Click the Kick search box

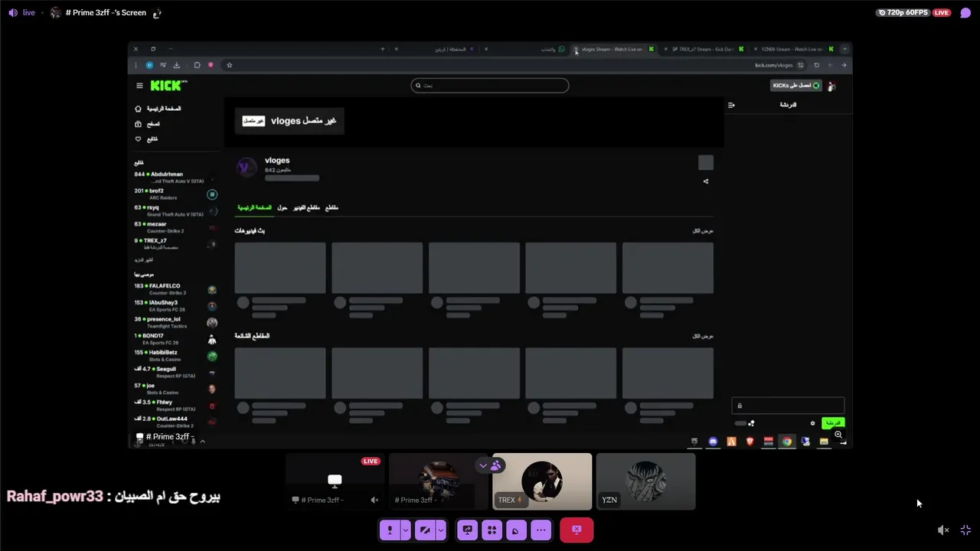(x=490, y=85)
